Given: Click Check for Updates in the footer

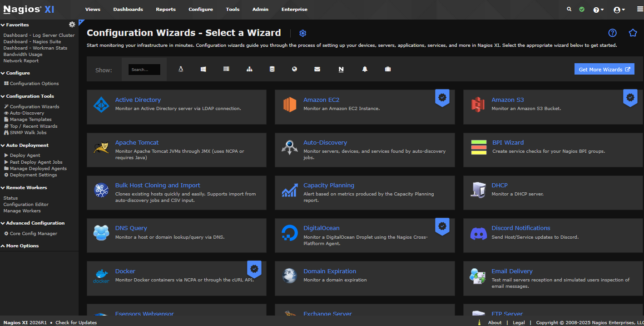Looking at the screenshot, I should (76, 322).
